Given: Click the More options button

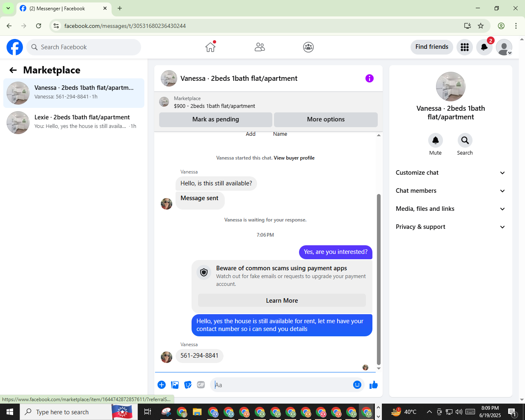Looking at the screenshot, I should coord(326,119).
